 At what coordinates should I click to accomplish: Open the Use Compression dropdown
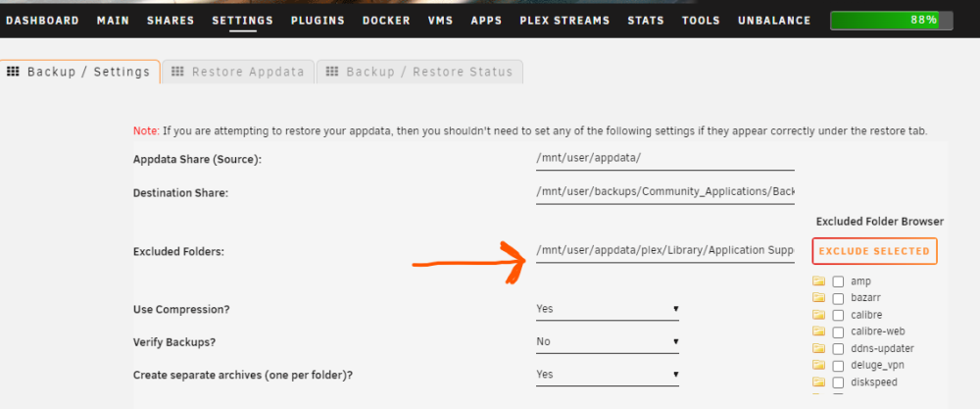pos(607,309)
